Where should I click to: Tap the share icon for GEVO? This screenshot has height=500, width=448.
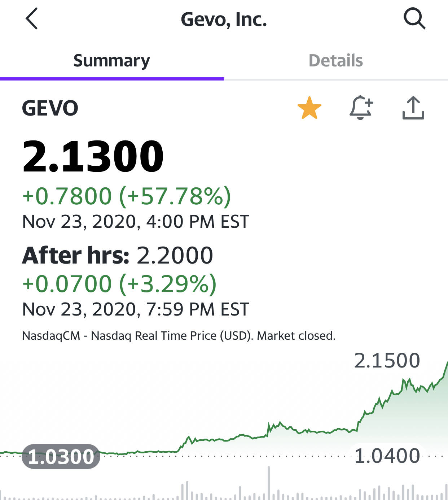[x=413, y=108]
